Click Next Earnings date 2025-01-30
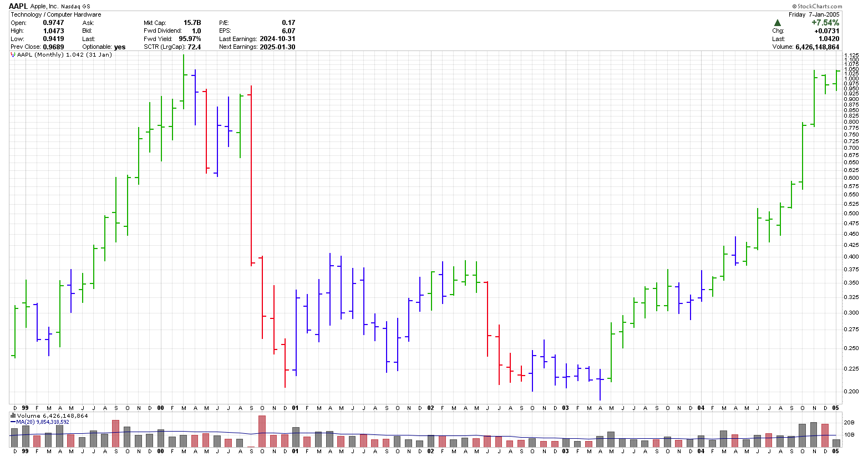The height and width of the screenshot is (456, 868). [277, 47]
